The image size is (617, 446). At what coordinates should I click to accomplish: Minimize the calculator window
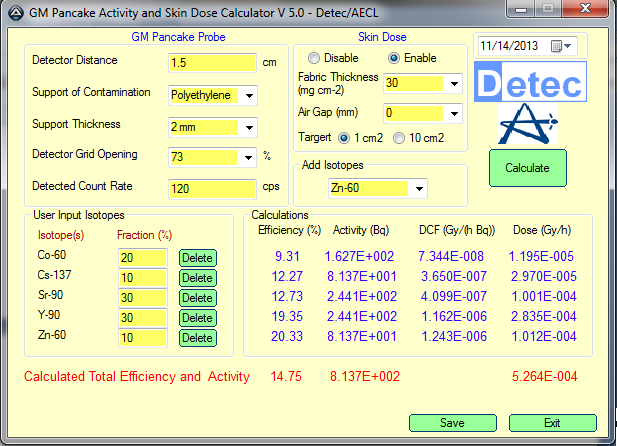(521, 9)
